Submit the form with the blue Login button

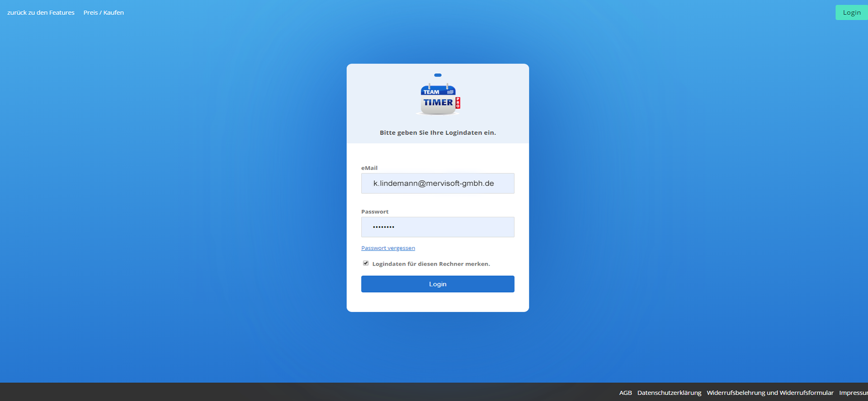click(438, 284)
